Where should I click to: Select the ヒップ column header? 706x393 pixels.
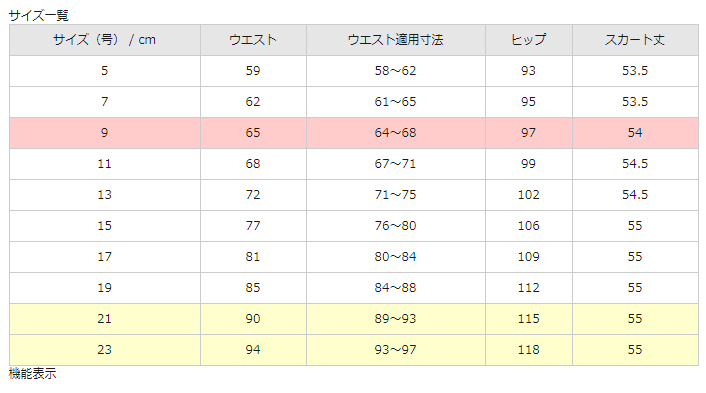pos(529,40)
